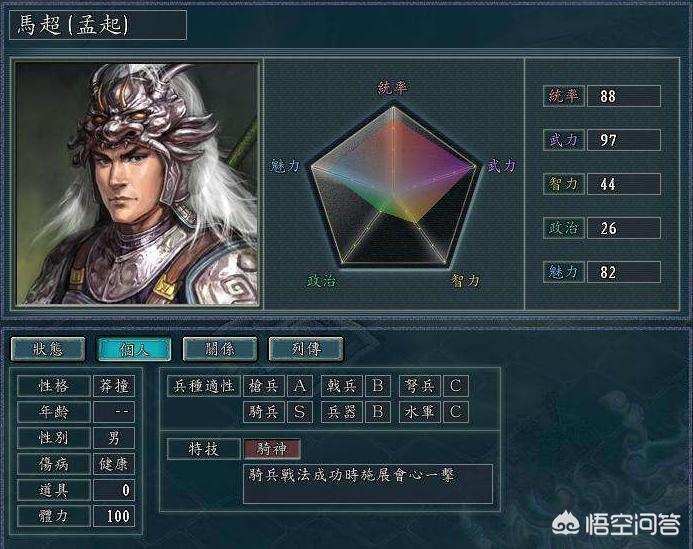Select the 個人 tab
This screenshot has height=549, width=693.
pos(134,349)
